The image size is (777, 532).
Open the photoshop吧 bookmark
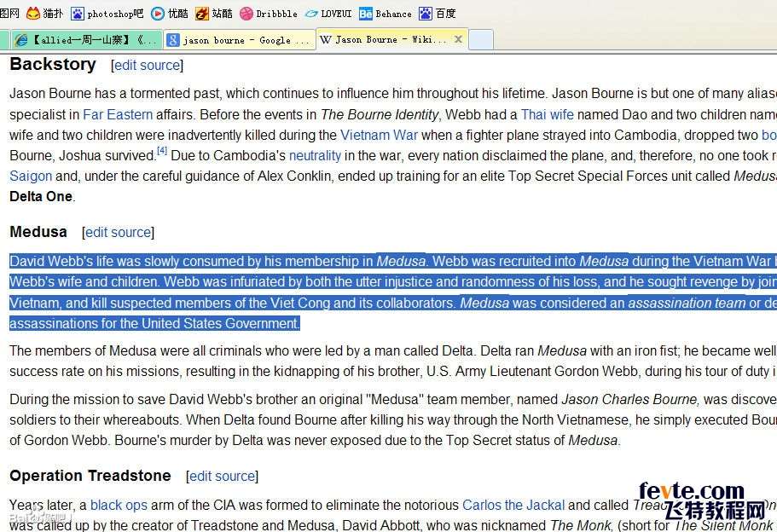coord(107,14)
